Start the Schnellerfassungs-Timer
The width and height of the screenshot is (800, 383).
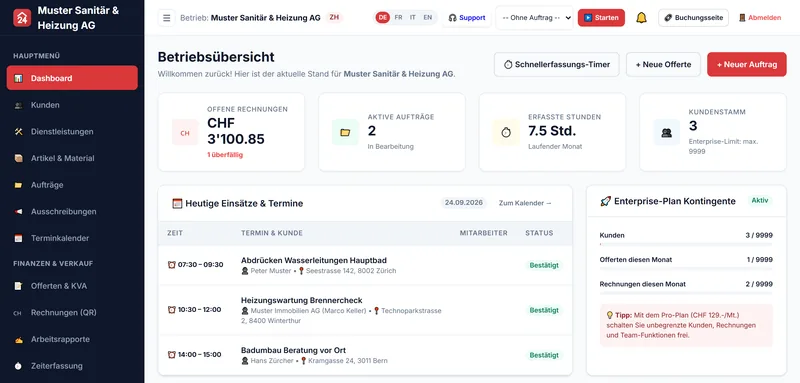(557, 65)
